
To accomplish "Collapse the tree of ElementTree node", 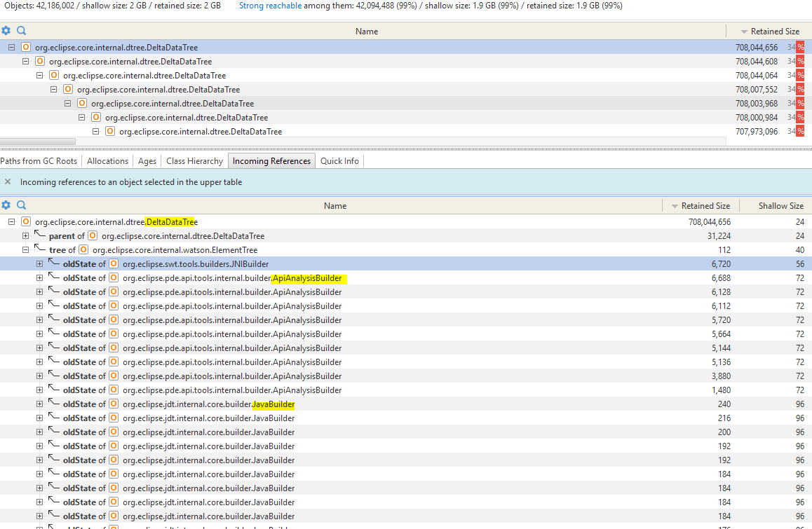I will [x=25, y=249].
